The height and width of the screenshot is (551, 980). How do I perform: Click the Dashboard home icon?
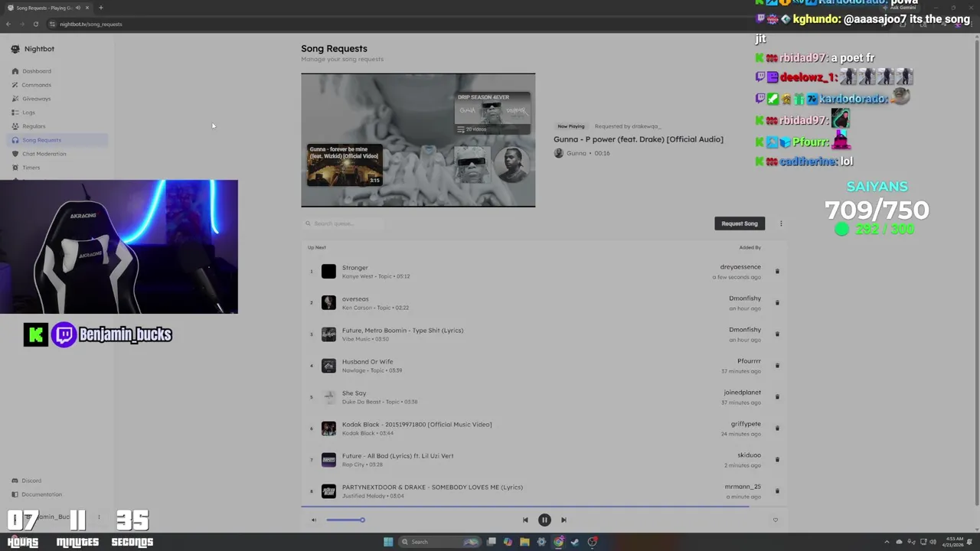(x=15, y=71)
